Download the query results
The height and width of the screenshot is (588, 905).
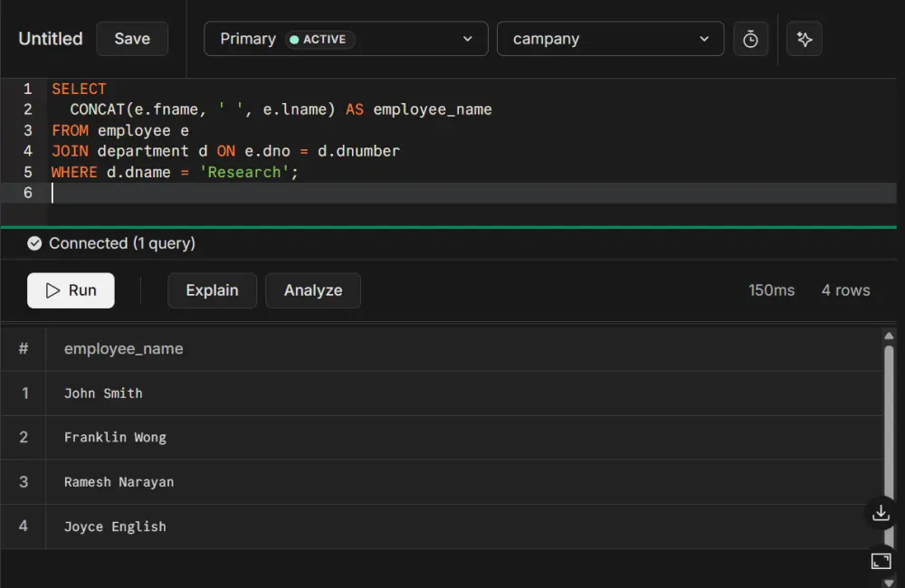tap(881, 512)
